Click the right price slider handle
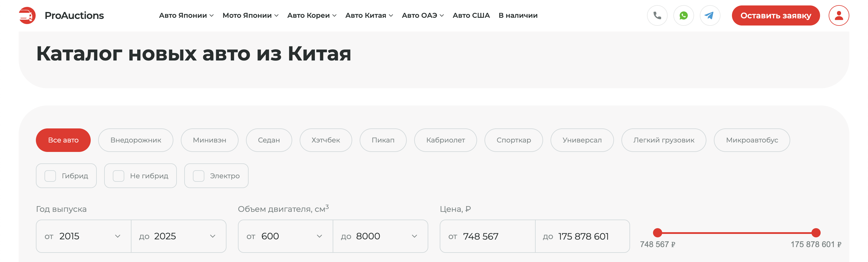This screenshot has width=868, height=262. click(x=816, y=233)
